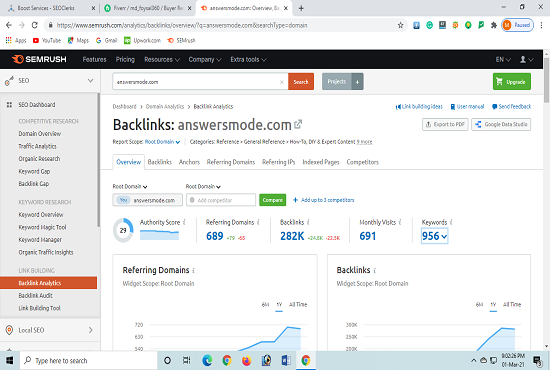
Task: Switch to the Anchors tab
Action: click(x=189, y=162)
